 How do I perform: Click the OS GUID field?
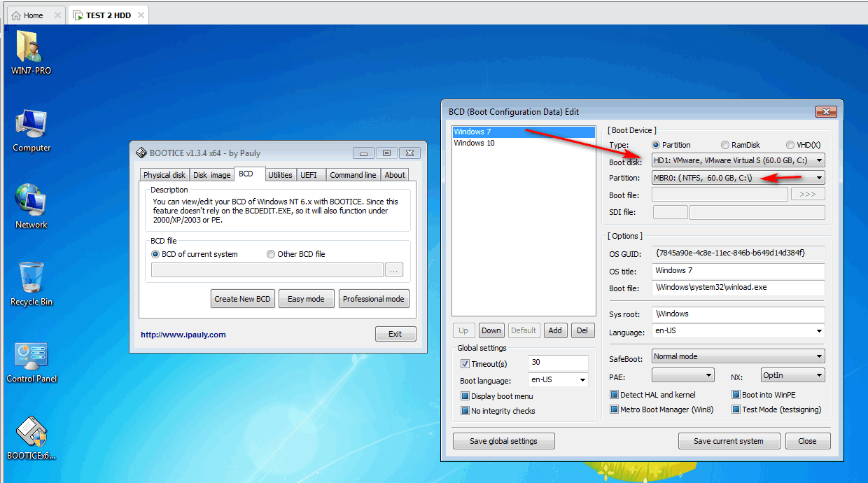[738, 253]
